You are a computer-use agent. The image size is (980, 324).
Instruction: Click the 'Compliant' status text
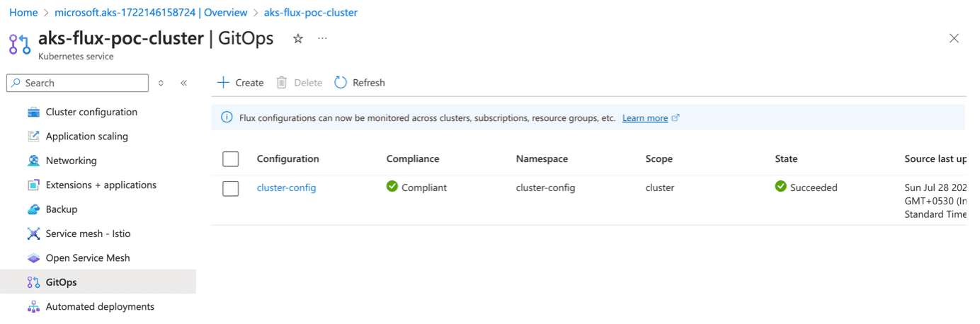click(424, 187)
